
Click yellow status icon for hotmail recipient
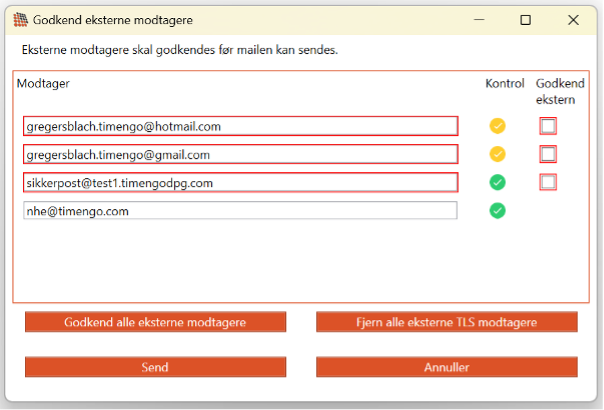tap(497, 126)
